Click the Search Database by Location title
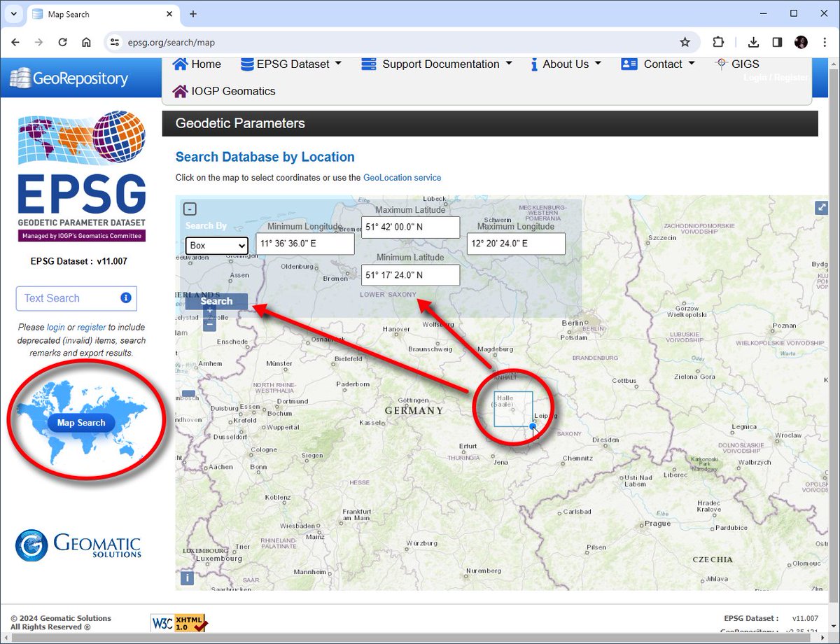Screen dimensions: 840x644 (265, 157)
